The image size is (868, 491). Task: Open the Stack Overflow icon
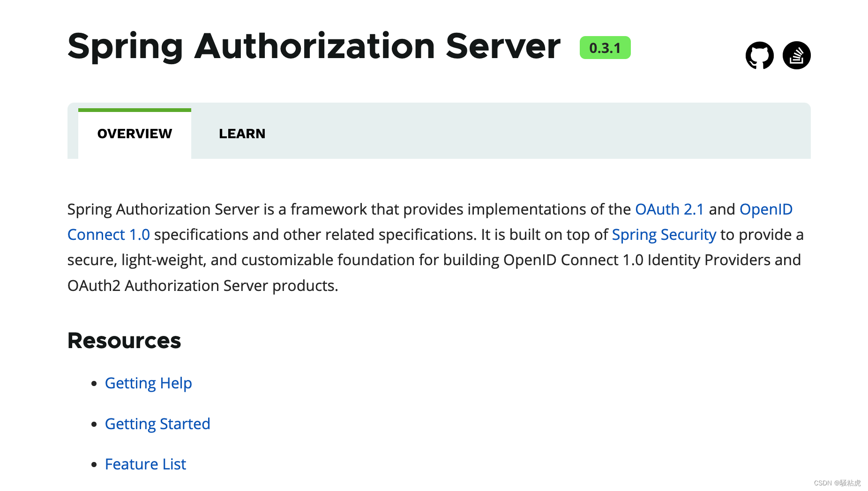[796, 55]
